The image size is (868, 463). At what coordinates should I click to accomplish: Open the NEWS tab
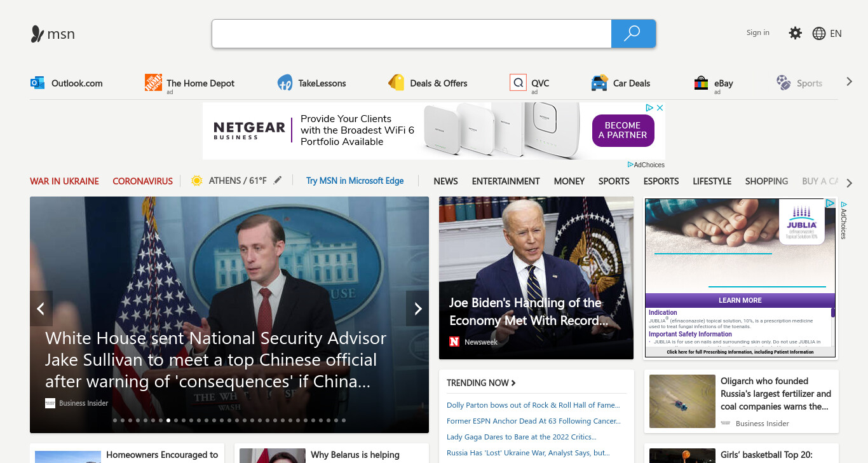(x=445, y=181)
